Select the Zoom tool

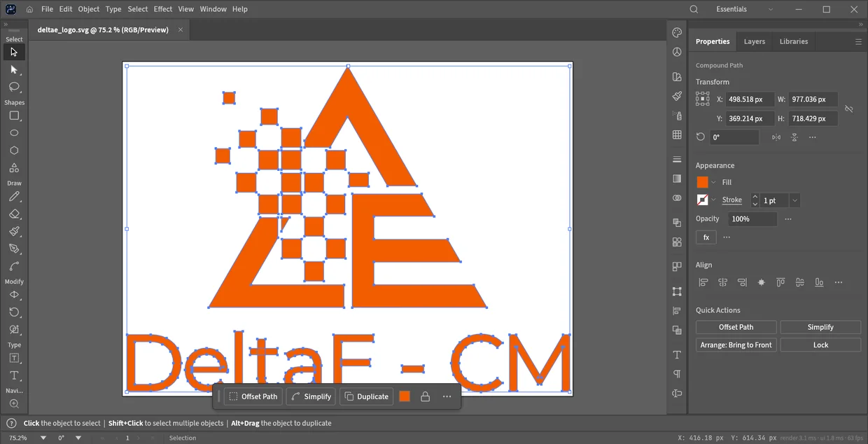[14, 404]
